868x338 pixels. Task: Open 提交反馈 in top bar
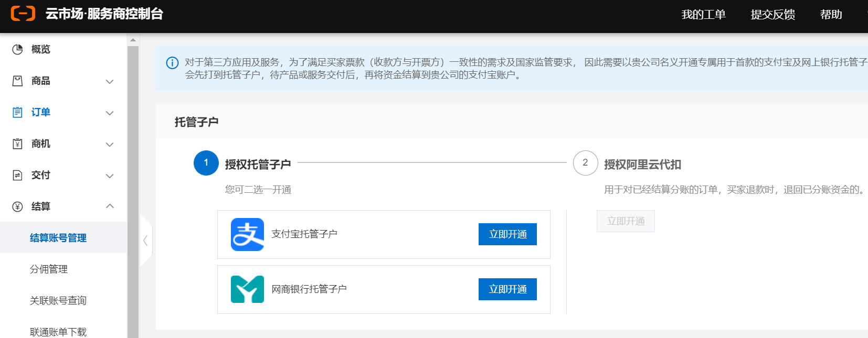pyautogui.click(x=772, y=15)
